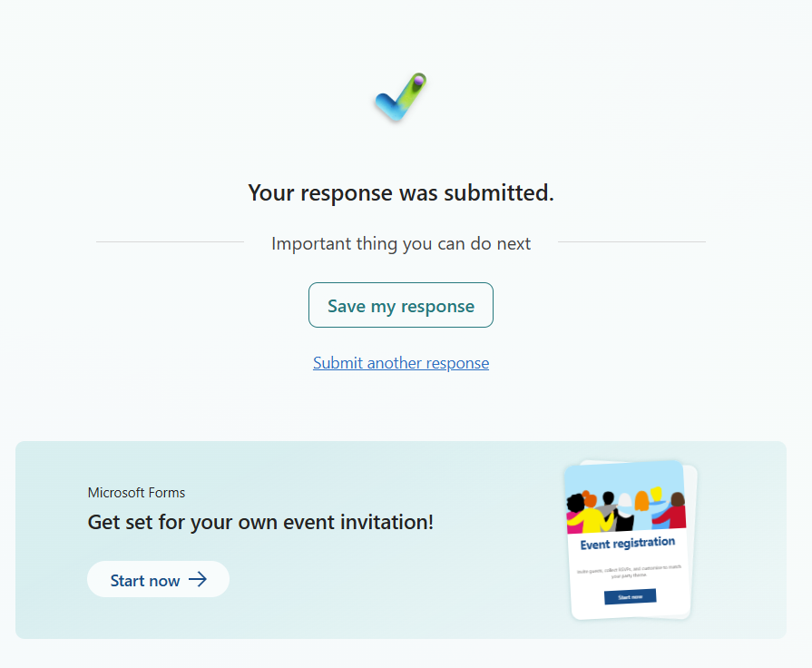Click the Start now button
812x668 pixels.
click(158, 579)
